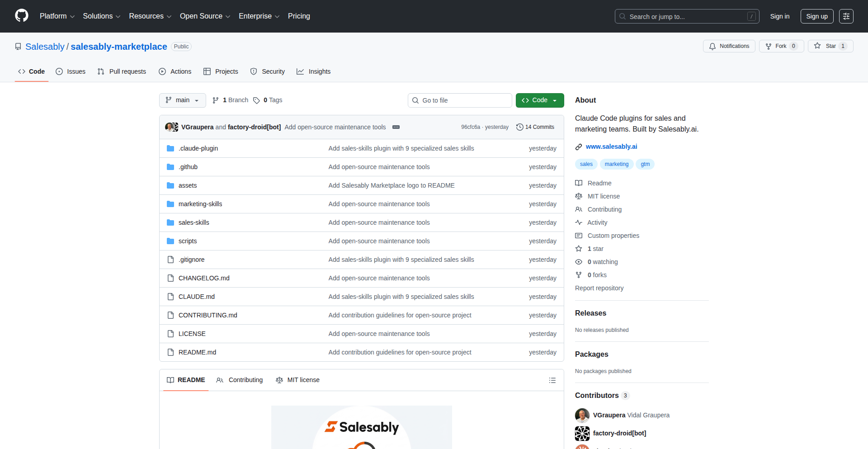Open the www.salesably.ai website link
The width and height of the screenshot is (868, 449).
tap(611, 147)
